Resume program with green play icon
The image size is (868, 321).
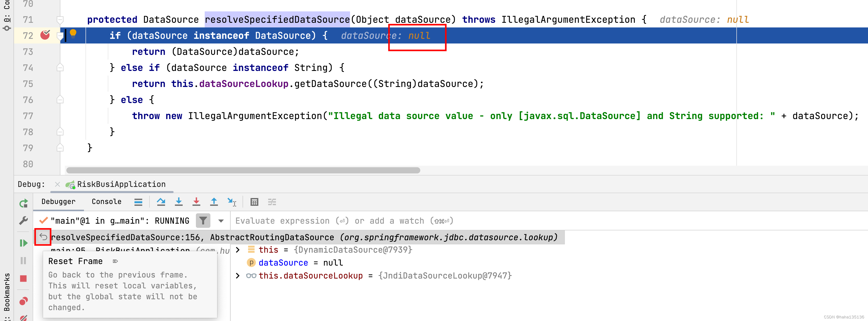(23, 243)
